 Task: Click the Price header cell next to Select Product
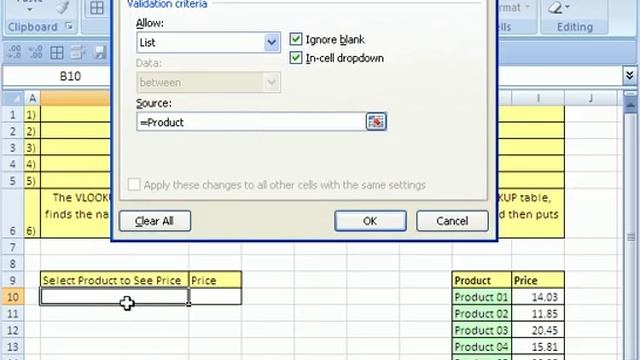[215, 280]
